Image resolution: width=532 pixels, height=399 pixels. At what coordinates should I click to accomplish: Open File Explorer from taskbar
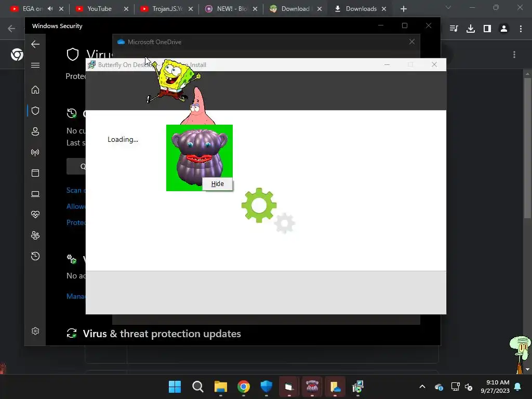tap(220, 387)
